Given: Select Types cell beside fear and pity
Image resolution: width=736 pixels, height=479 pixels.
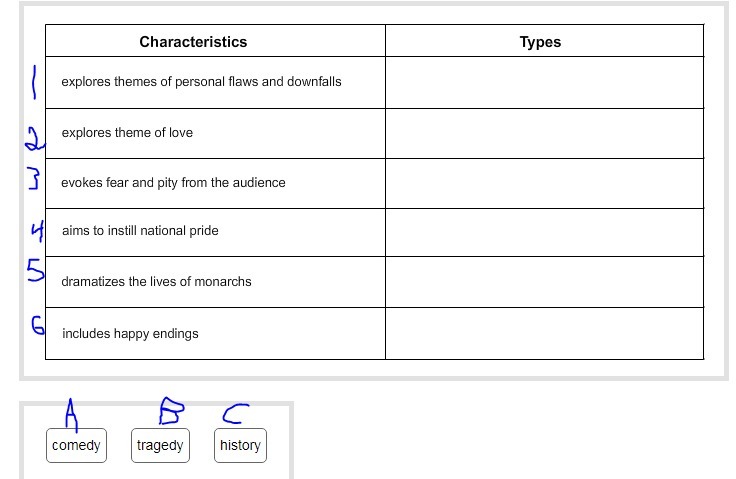Looking at the screenshot, I should 544,183.
